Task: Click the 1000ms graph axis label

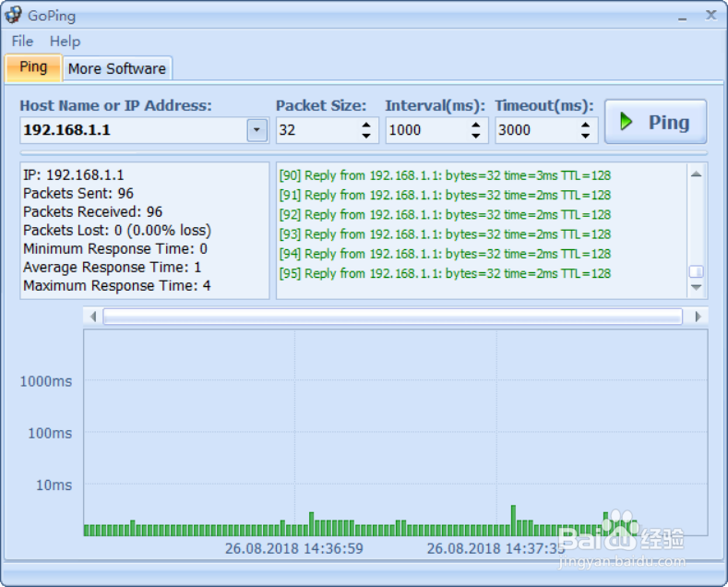Action: pos(46,381)
